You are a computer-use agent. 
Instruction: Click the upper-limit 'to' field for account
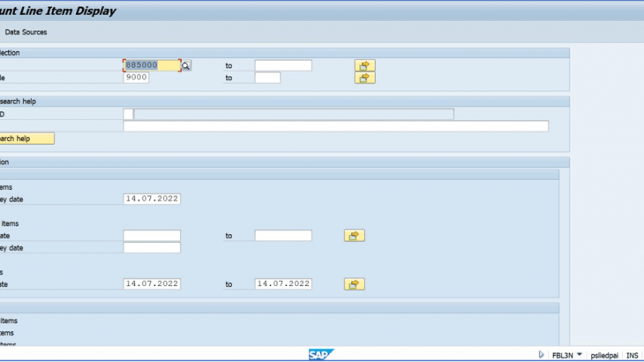[283, 65]
